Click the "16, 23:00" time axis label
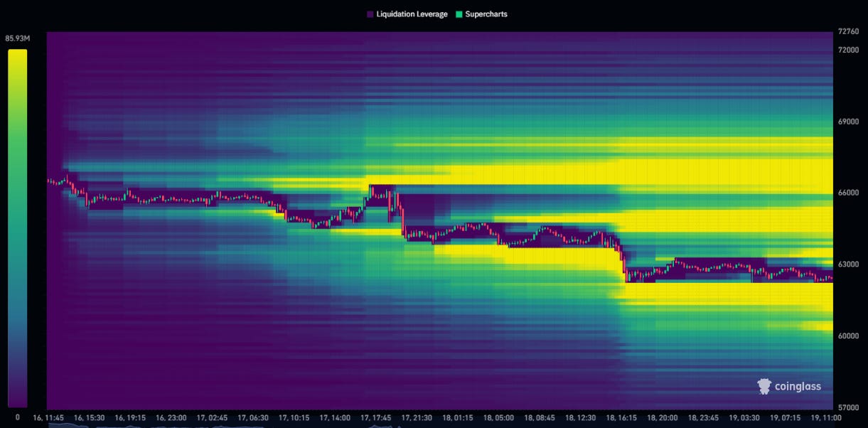This screenshot has height=428, width=868. coord(171,418)
